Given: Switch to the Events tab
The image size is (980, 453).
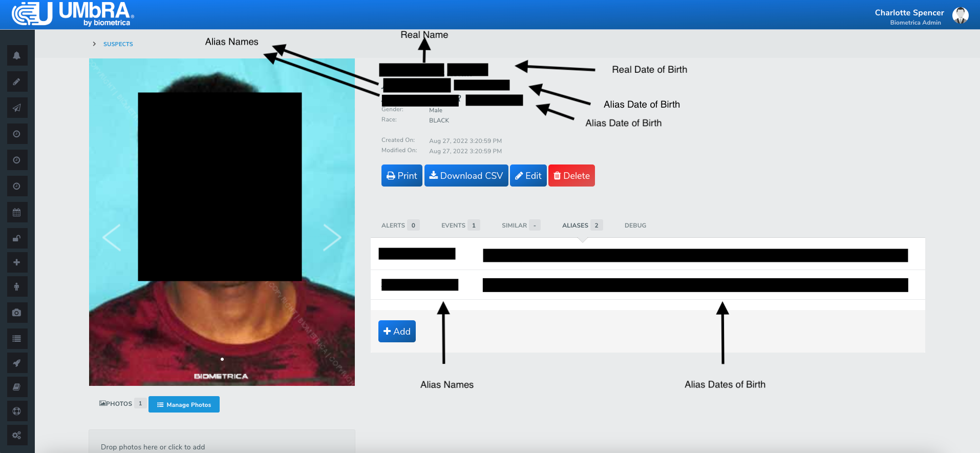Looking at the screenshot, I should pyautogui.click(x=460, y=225).
